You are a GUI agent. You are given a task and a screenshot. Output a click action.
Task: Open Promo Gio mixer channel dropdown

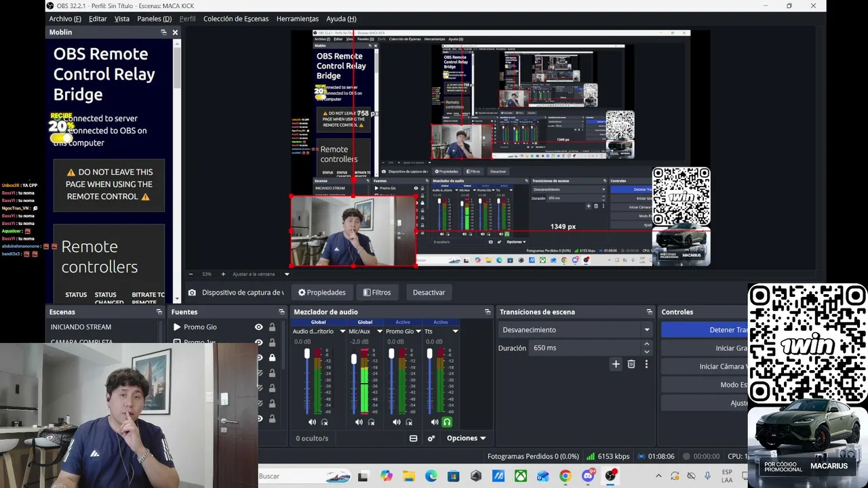pos(418,331)
